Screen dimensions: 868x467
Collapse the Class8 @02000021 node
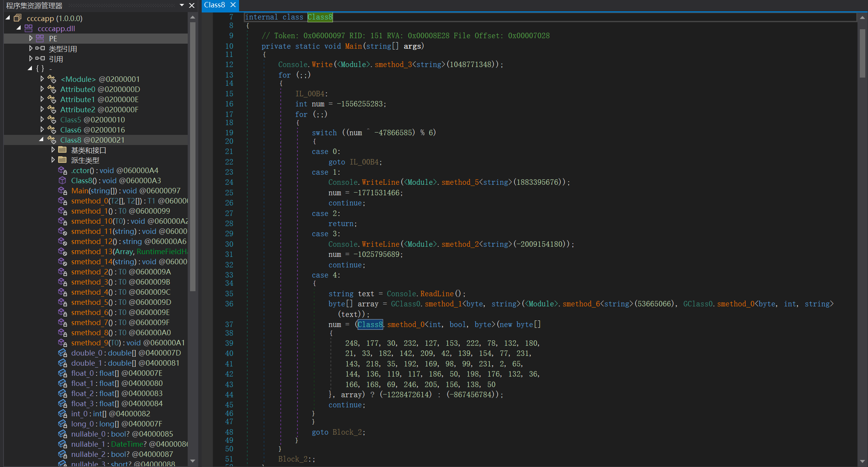click(x=41, y=139)
